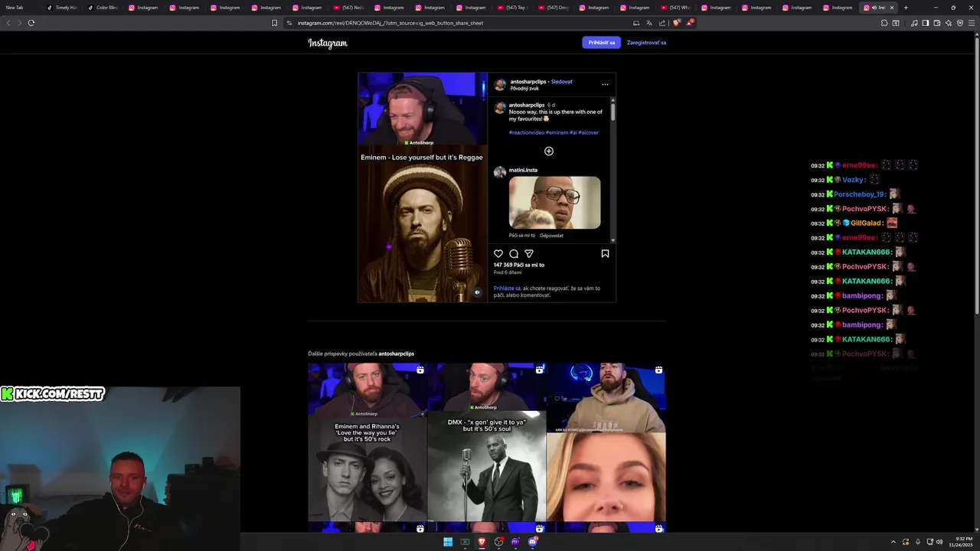
Task: Click the Instagram wordmark logo
Action: (x=328, y=43)
